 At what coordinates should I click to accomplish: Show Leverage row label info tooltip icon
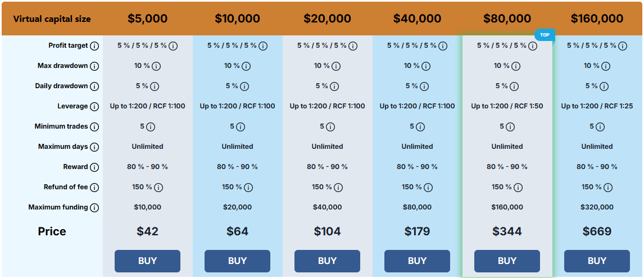[94, 107]
